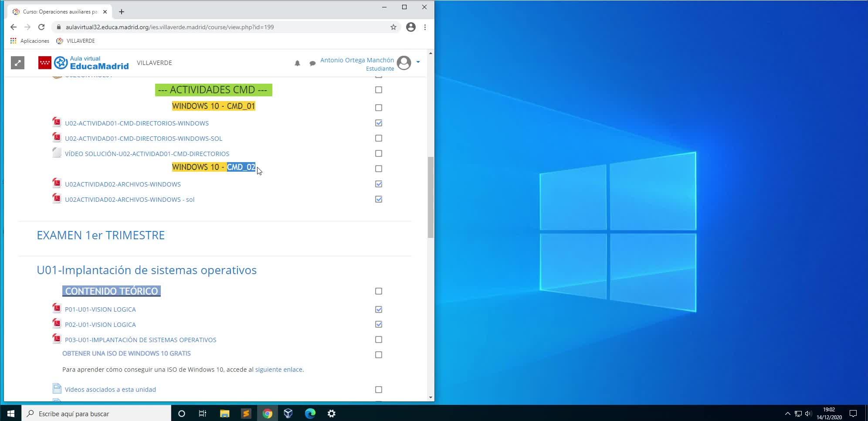Open U02-ACTIVIDAD01-CMD-DIRECTORIOS-WINDOWS file link
The image size is (868, 421).
[x=137, y=123]
